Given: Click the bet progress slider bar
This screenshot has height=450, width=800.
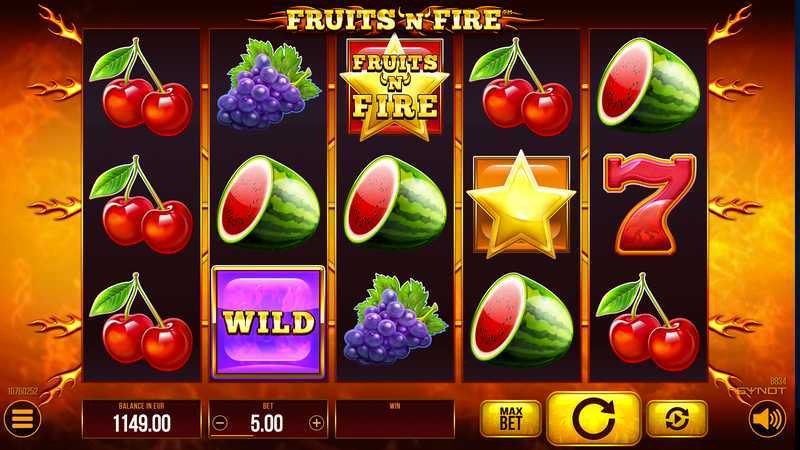Looking at the screenshot, I should pos(268,436).
